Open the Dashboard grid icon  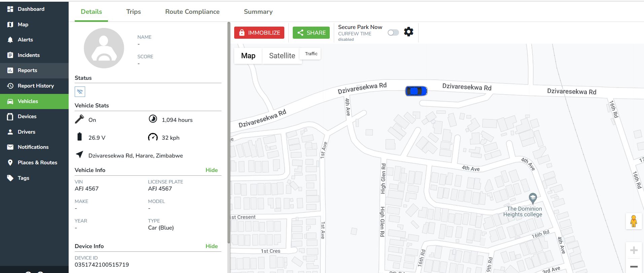coord(10,9)
